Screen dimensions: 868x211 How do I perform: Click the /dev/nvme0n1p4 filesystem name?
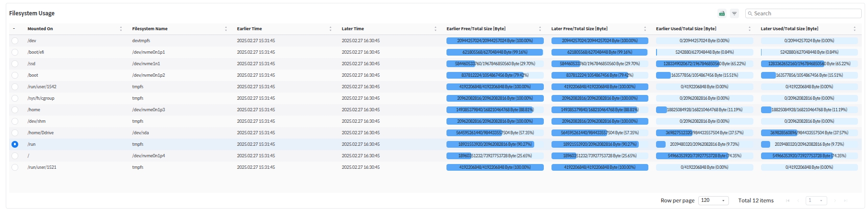[x=149, y=156]
